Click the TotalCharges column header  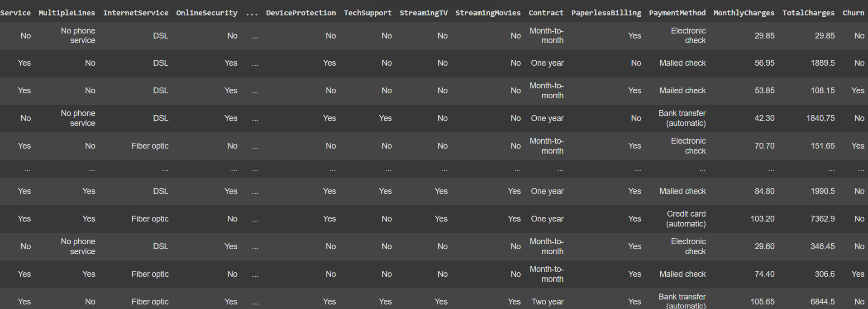[808, 13]
